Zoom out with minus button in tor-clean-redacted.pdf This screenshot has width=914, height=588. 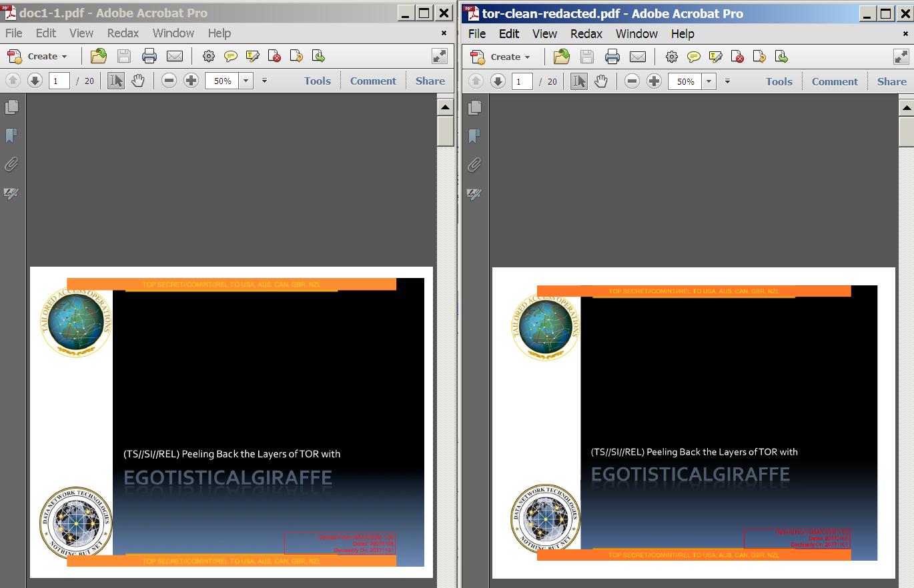632,81
